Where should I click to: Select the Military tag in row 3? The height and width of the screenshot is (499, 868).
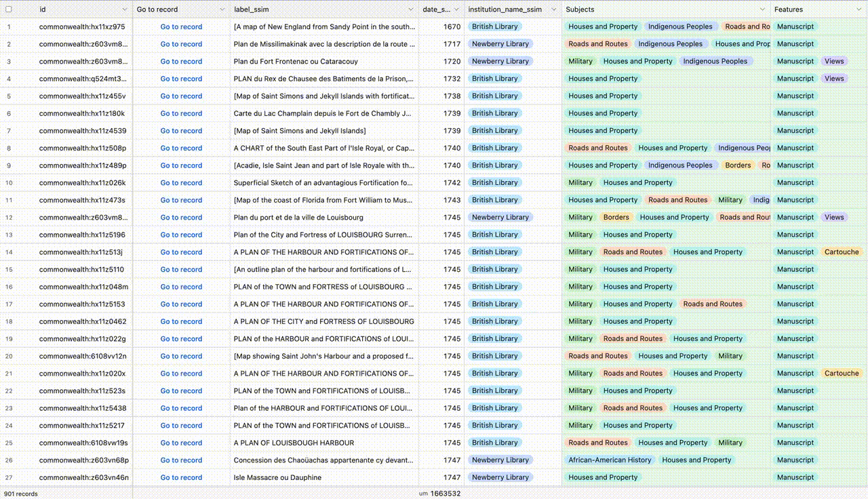pos(580,61)
